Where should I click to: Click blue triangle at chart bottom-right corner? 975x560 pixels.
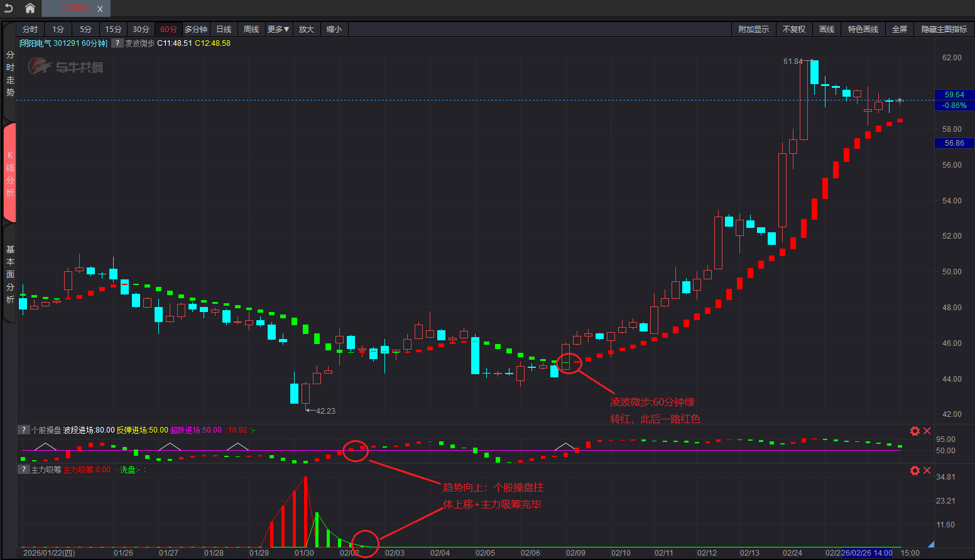(930, 544)
